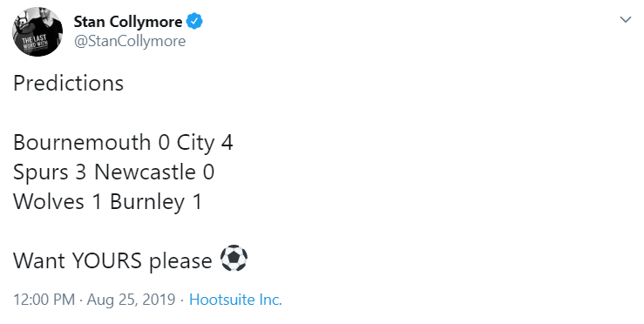Click the Stan Collymore display name
The width and height of the screenshot is (644, 324).
click(x=128, y=22)
